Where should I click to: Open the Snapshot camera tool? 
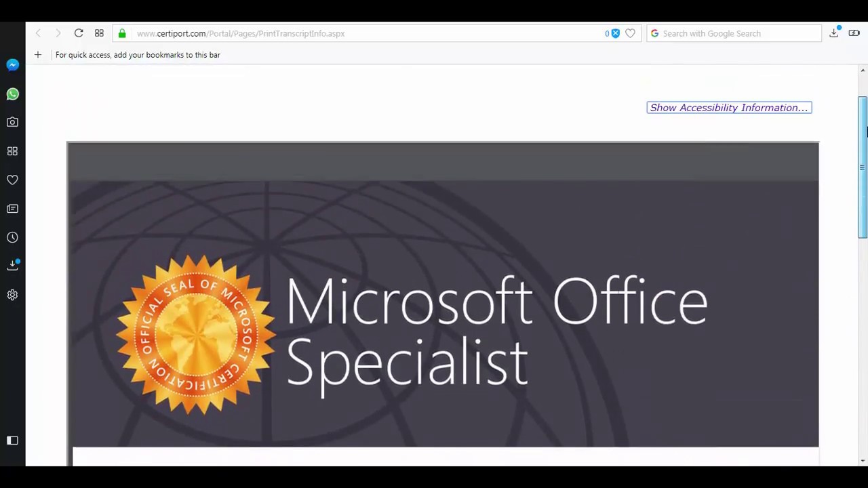[12, 122]
